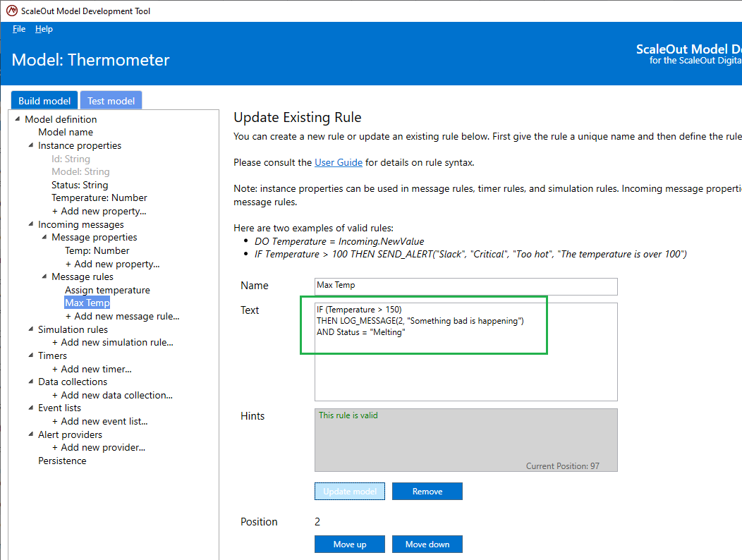Click the ScaleOut app logo icon
742x560 pixels.
tap(12, 11)
